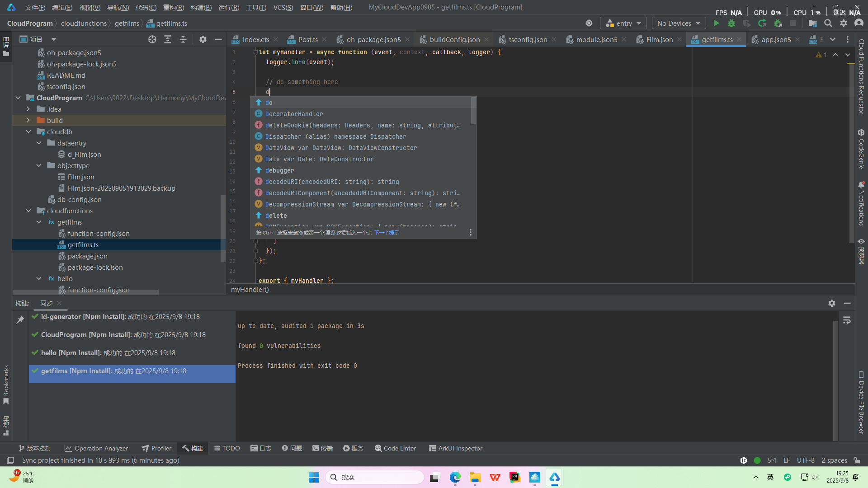
Task: Open popup options kebab in autocomplete list
Action: pyautogui.click(x=471, y=232)
